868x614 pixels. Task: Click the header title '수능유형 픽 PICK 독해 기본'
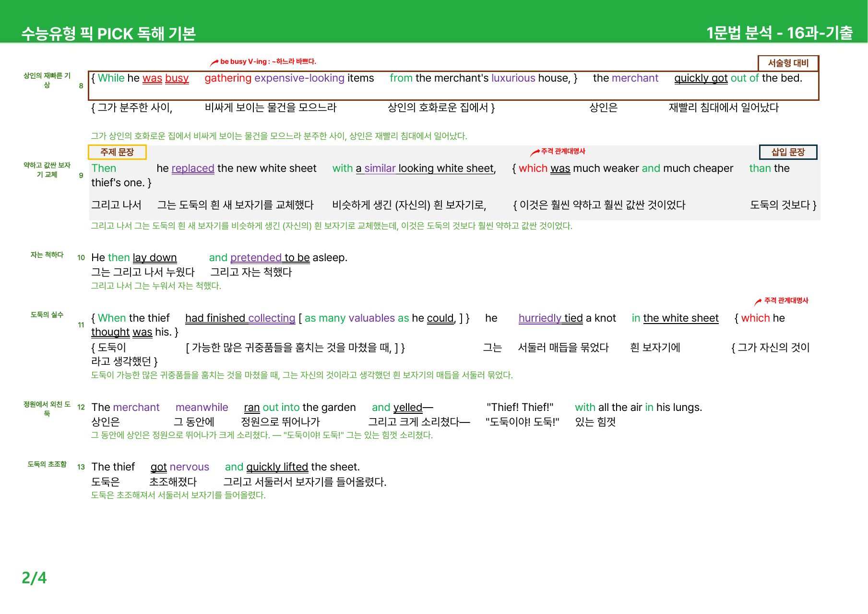point(108,34)
